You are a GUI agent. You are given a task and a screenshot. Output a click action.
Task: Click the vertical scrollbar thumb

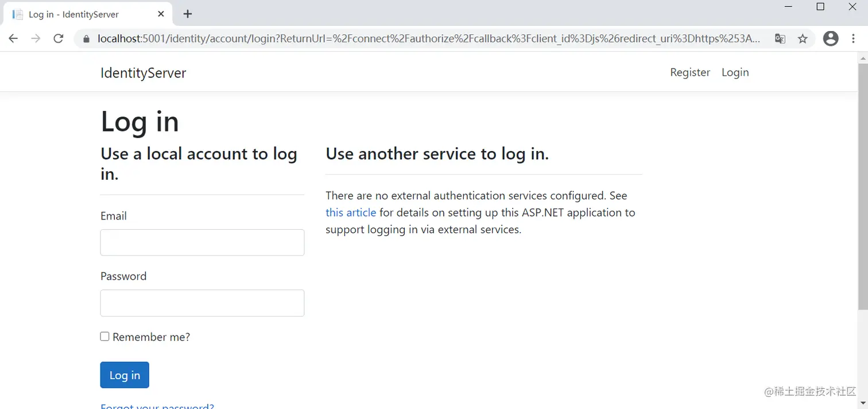coord(863,187)
